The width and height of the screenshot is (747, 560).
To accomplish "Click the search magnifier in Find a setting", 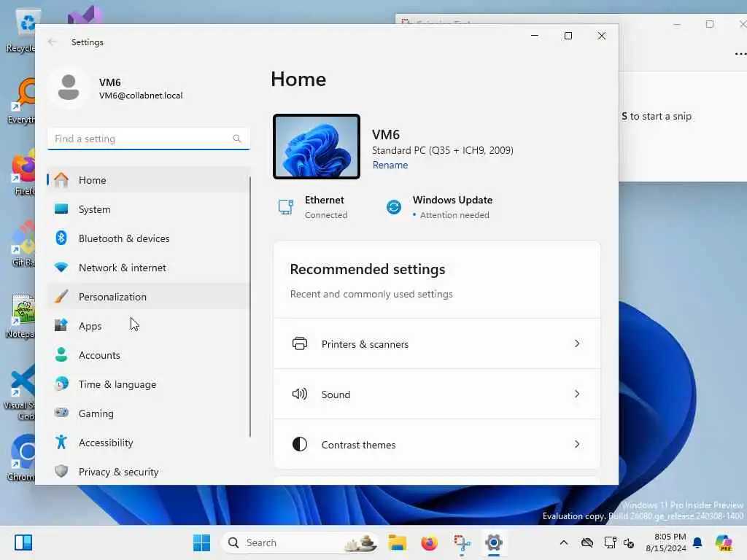I will [x=237, y=139].
